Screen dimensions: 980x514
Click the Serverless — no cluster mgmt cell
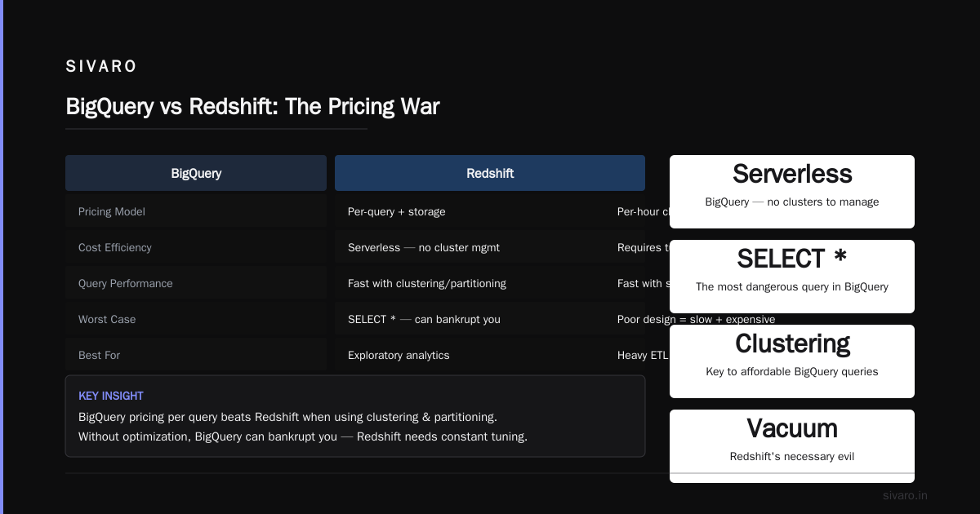point(424,247)
